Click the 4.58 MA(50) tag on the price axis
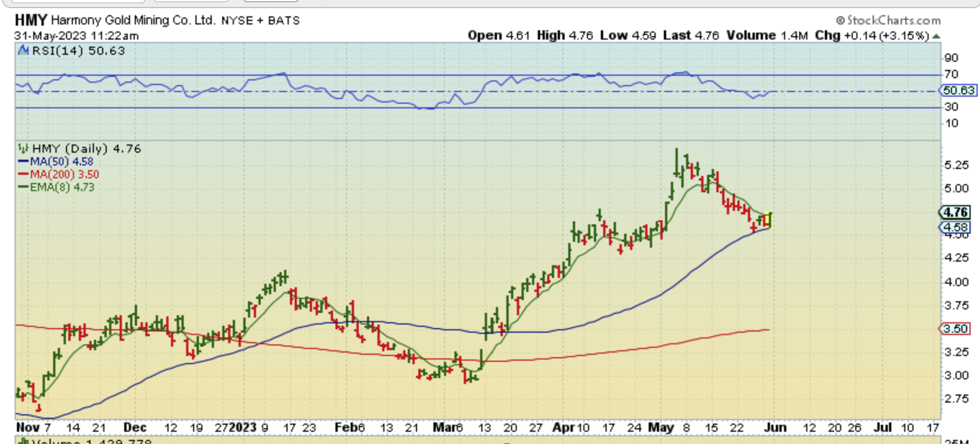The image size is (980, 444). [x=956, y=227]
